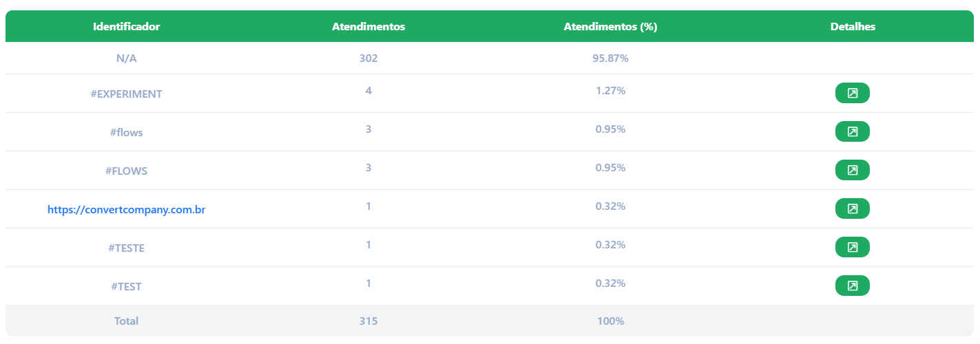
Task: Open details for #EXPERIMENT row
Action: (852, 93)
